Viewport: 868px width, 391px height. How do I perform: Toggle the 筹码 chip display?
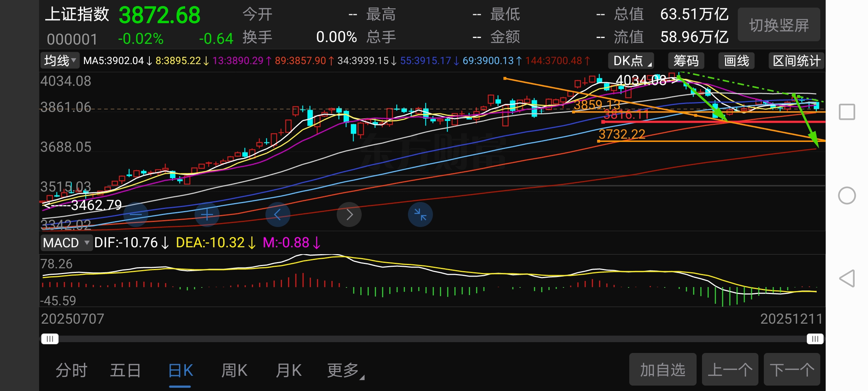click(686, 60)
